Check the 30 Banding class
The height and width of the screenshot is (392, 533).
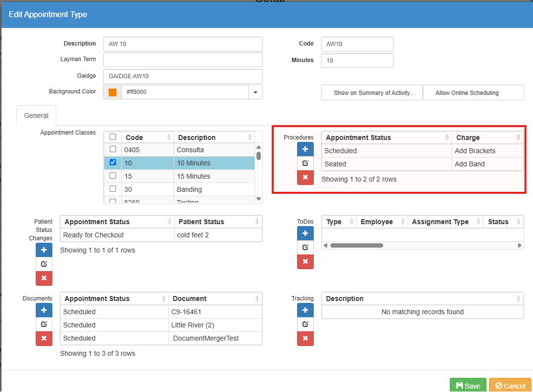pyautogui.click(x=113, y=189)
